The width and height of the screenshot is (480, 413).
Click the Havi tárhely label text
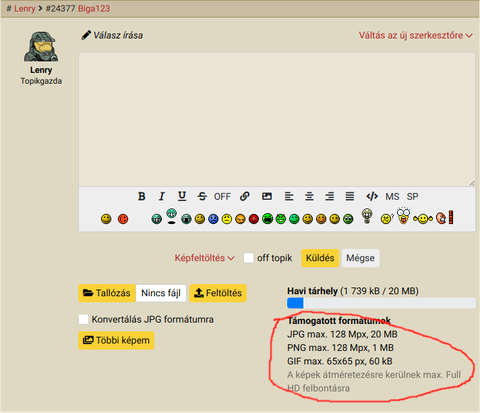[x=312, y=291]
